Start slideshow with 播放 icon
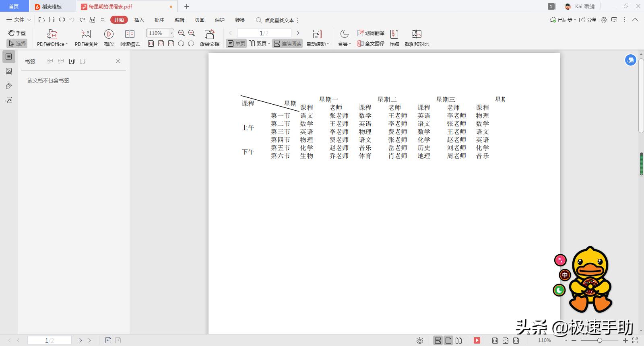 pyautogui.click(x=109, y=34)
